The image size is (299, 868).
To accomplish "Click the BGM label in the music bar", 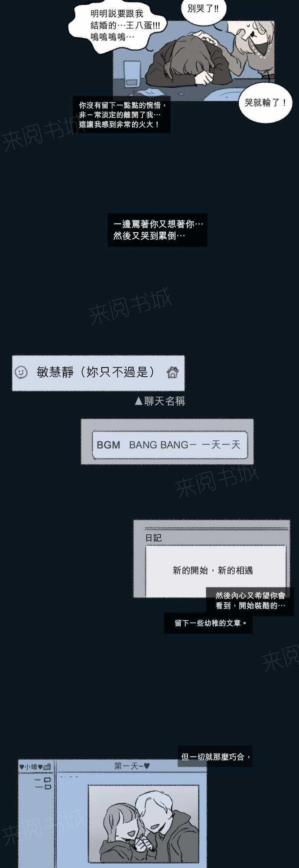I will 108,445.
